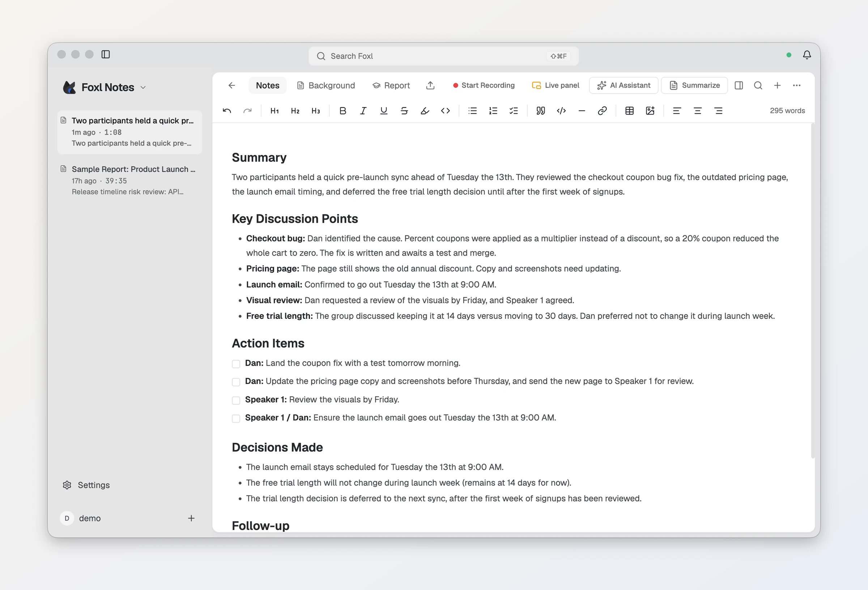This screenshot has width=868, height=590.
Task: Toggle the sidebar with the titlebar icon
Action: tap(106, 55)
